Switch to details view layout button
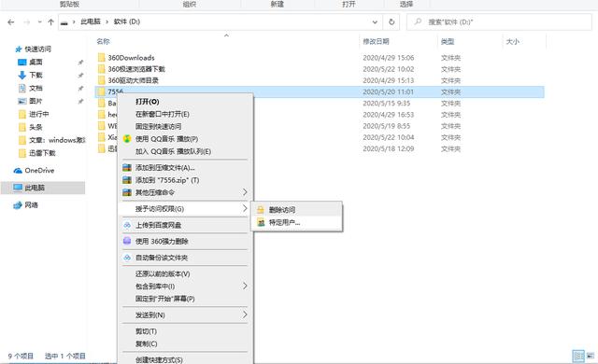The height and width of the screenshot is (364, 598). coord(578,356)
